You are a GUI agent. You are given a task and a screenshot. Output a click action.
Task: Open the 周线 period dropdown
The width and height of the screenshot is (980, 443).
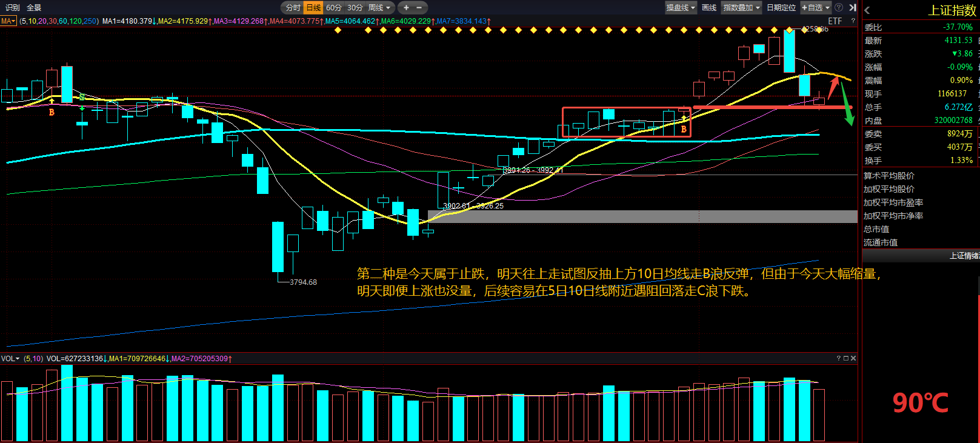[x=379, y=7]
